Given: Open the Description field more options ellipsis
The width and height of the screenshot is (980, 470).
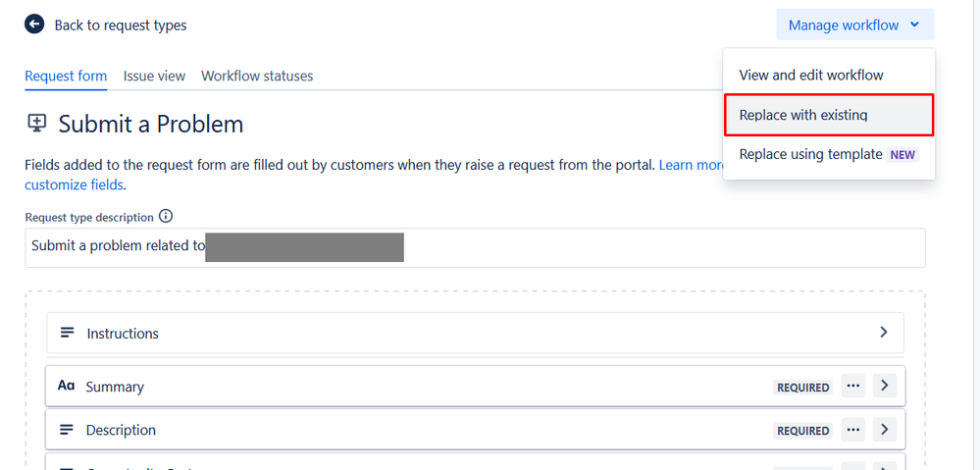Looking at the screenshot, I should pyautogui.click(x=853, y=430).
